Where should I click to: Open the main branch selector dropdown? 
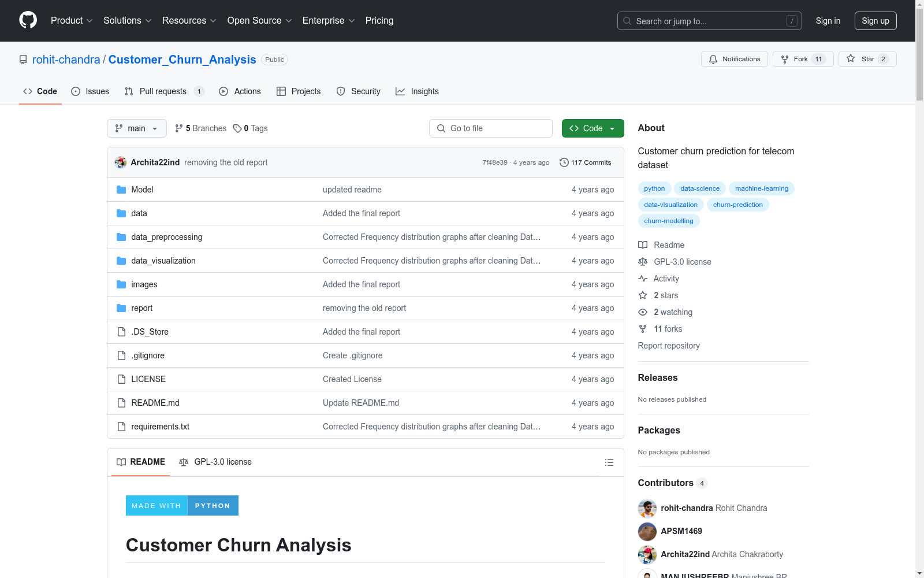pos(137,128)
